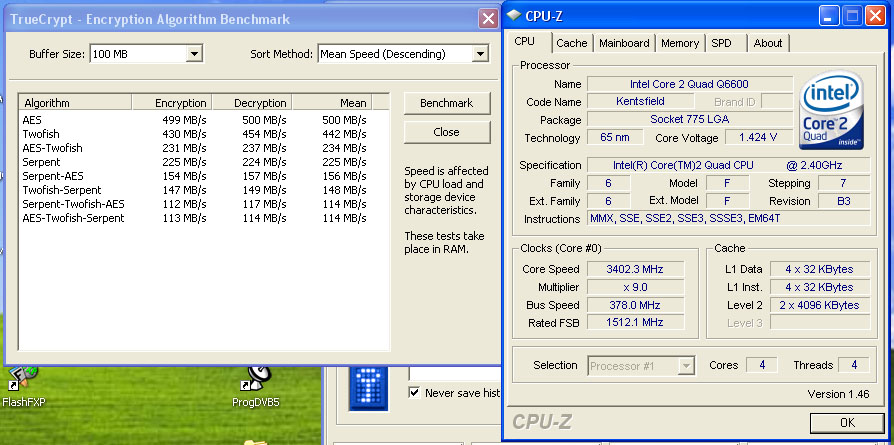
Task: Click the 1.424 V core voltage value
Action: pyautogui.click(x=758, y=137)
